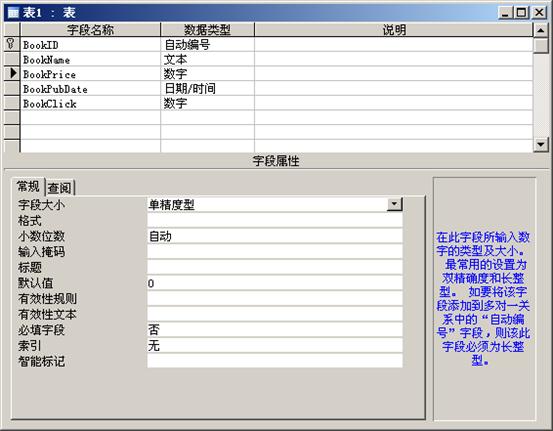Image resolution: width=553 pixels, height=431 pixels.
Task: Click the primary key icon beside BookID
Action: [11, 44]
